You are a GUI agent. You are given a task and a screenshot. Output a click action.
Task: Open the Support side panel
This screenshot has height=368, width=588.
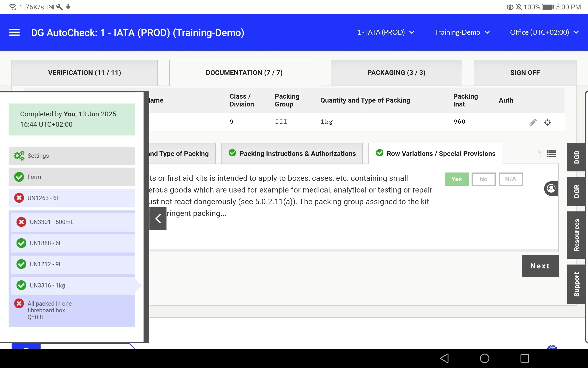(577, 284)
